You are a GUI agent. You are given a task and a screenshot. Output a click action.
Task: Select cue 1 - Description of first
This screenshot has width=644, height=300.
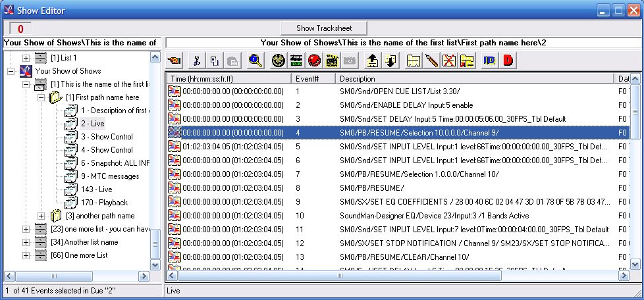tap(115, 111)
